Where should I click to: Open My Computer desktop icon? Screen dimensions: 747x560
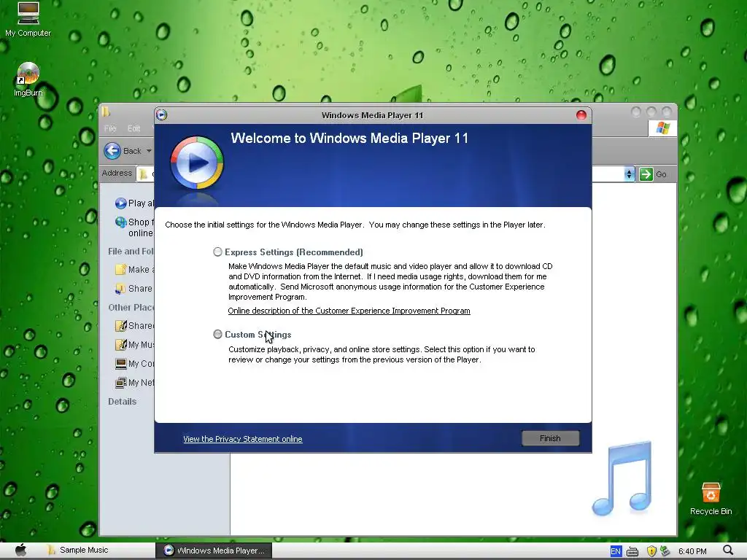point(28,19)
